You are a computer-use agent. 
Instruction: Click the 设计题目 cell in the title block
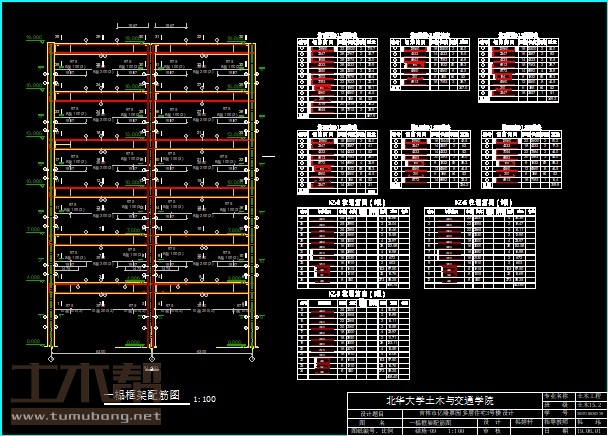(x=372, y=413)
